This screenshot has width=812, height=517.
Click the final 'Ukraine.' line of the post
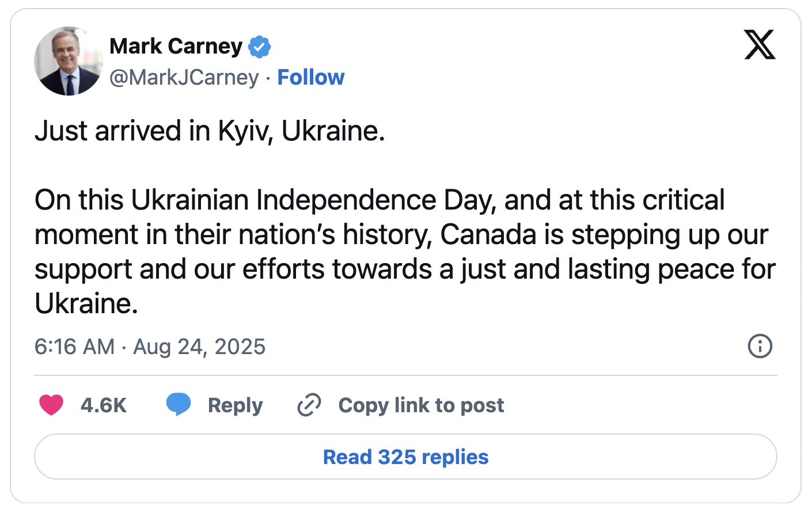click(86, 303)
